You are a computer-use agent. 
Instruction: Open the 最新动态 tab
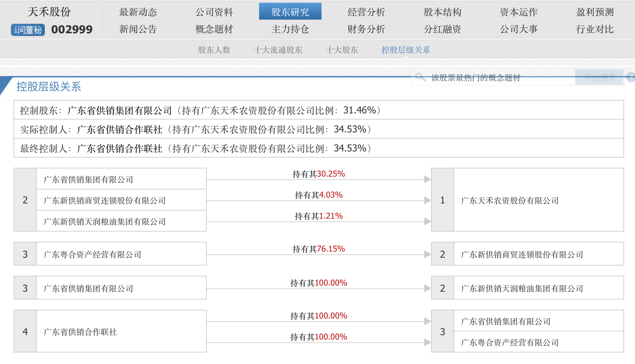tap(138, 12)
